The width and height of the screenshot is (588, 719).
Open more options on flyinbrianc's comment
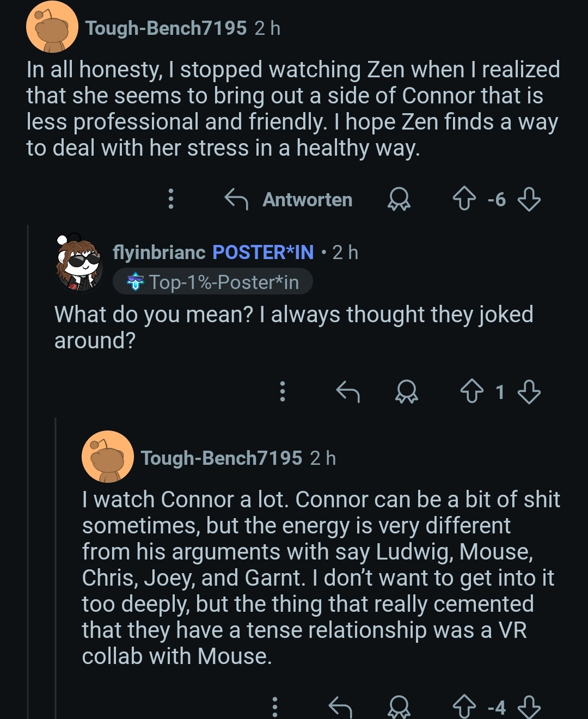pos(282,391)
